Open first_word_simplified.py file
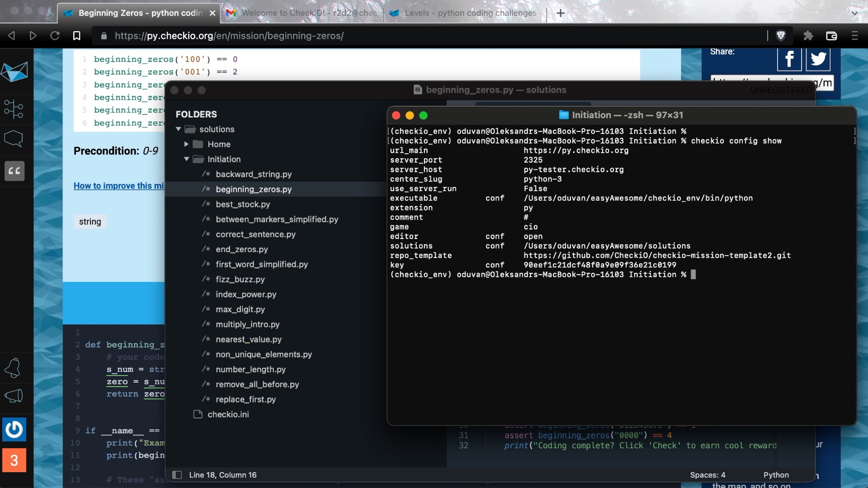 coord(262,264)
